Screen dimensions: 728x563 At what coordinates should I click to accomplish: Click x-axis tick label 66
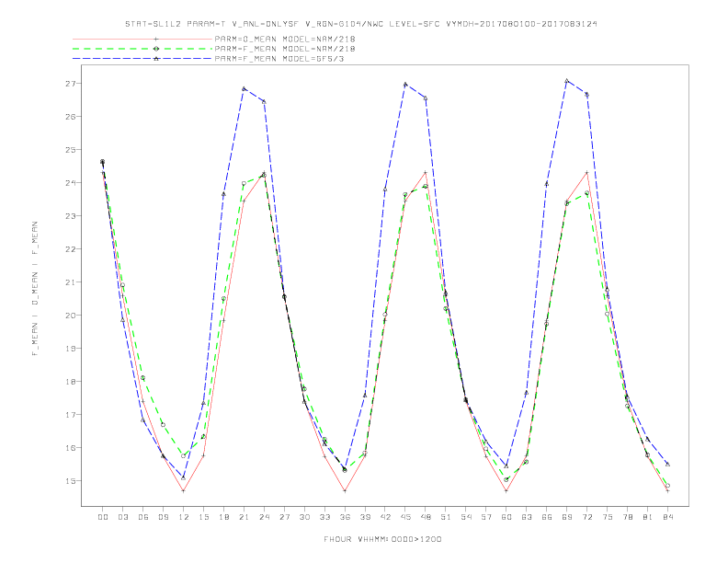(547, 517)
